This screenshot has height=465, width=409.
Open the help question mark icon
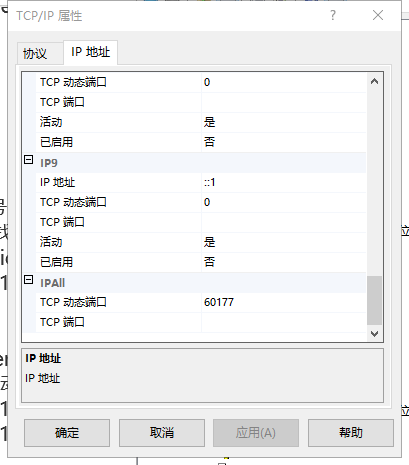coord(333,15)
